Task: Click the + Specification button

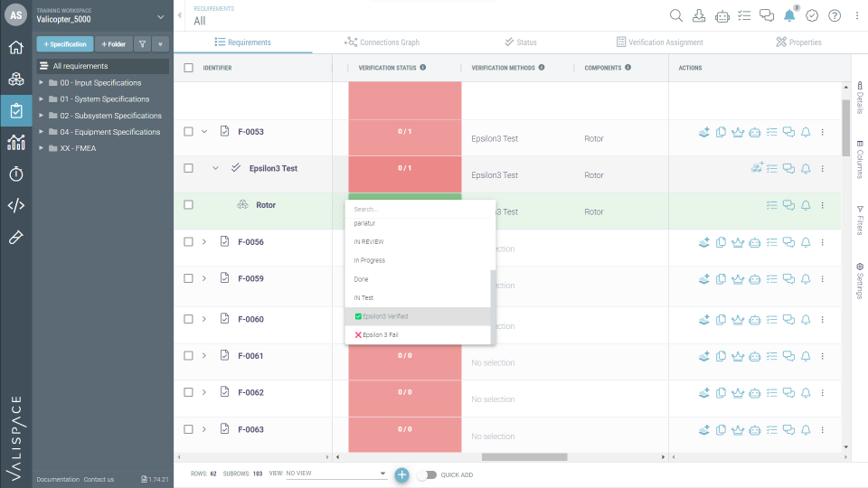Action: click(x=65, y=44)
